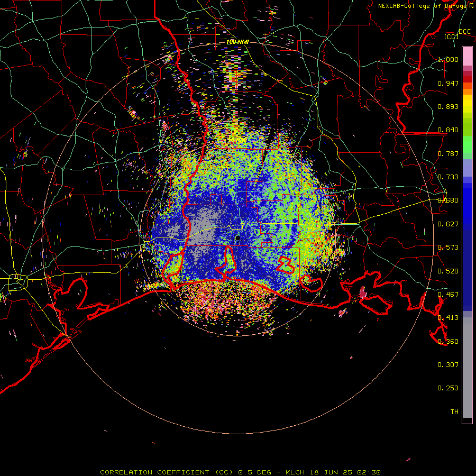Image resolution: width=476 pixels, height=476 pixels.
Task: Click the 0.520 color scale value
Action: (x=448, y=271)
